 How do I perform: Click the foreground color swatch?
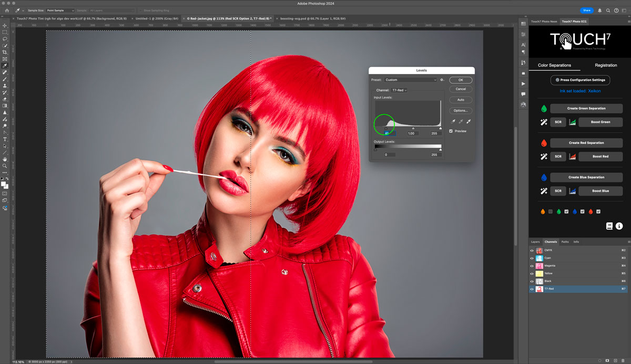[4, 184]
